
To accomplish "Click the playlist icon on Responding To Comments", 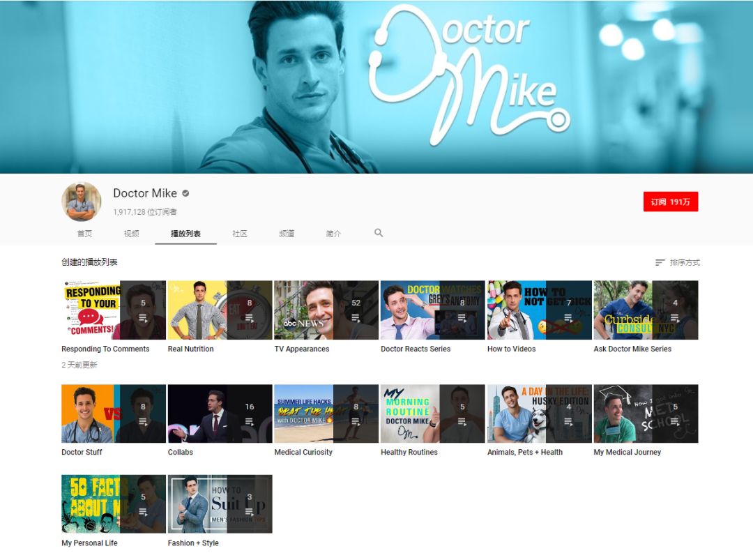I will click(143, 318).
